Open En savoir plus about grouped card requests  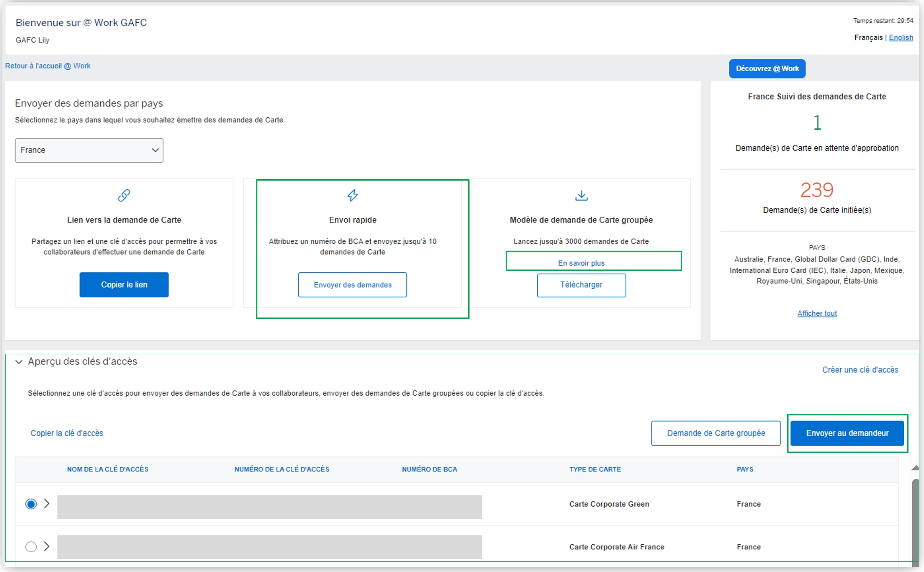(x=581, y=263)
